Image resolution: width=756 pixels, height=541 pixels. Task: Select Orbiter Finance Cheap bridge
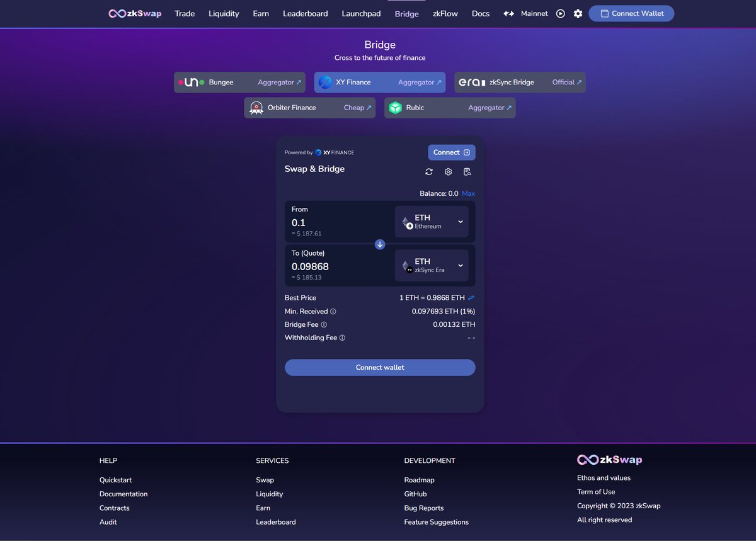point(310,108)
